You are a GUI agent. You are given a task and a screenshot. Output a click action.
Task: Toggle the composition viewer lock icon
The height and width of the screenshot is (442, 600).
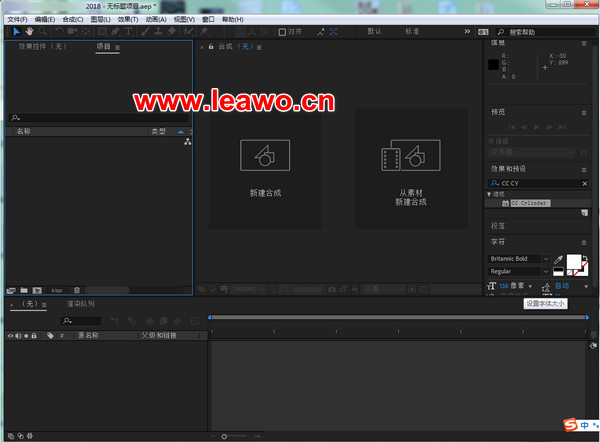coord(211,47)
